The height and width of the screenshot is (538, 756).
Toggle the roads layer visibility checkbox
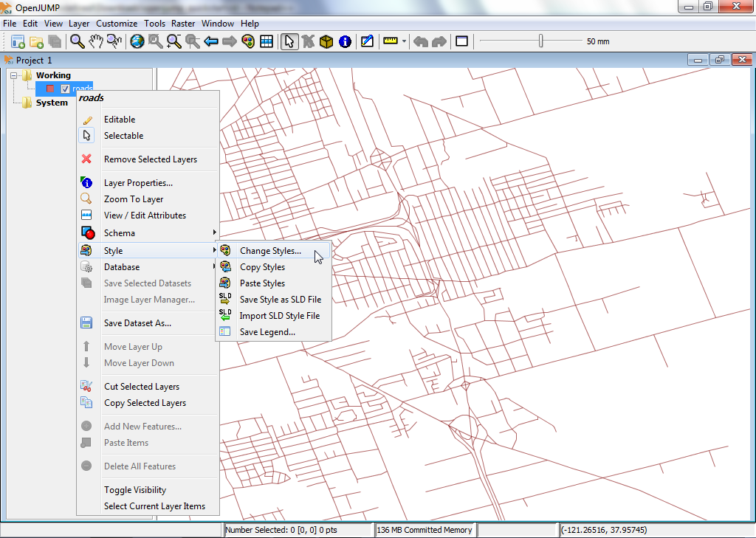pyautogui.click(x=65, y=89)
